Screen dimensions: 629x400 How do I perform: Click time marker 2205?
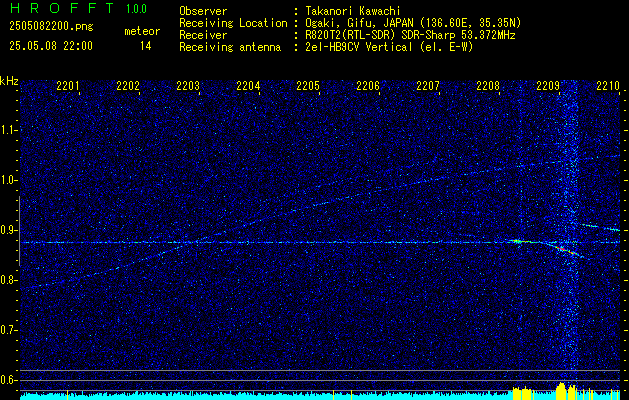tap(308, 85)
